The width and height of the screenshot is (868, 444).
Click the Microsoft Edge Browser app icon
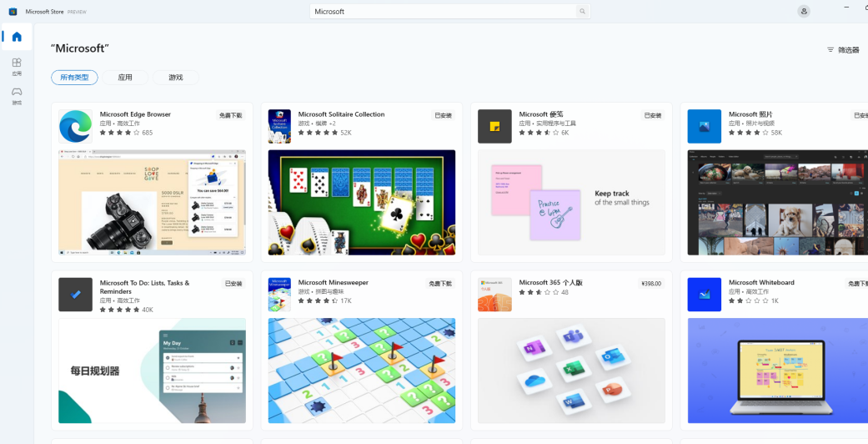(75, 126)
